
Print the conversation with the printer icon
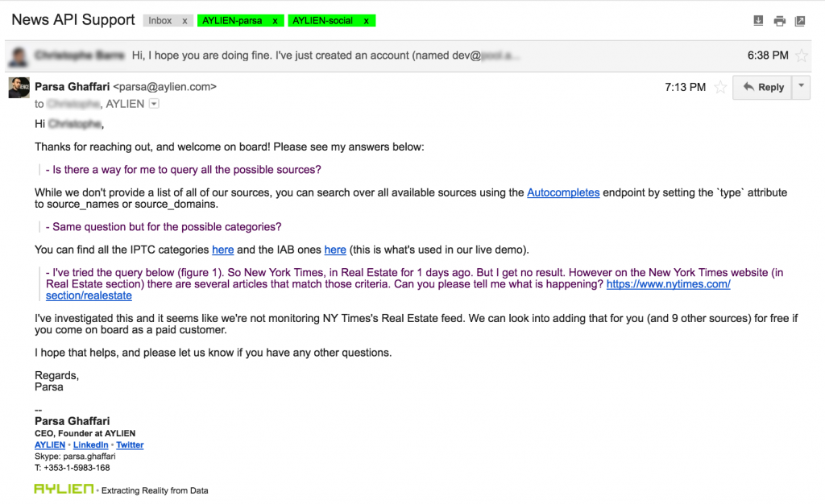click(x=779, y=21)
